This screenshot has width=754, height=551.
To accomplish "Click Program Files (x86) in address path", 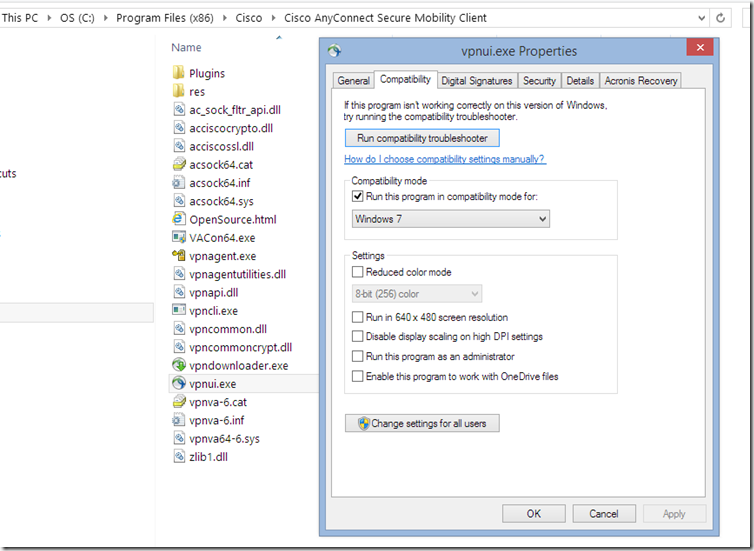I will (165, 18).
